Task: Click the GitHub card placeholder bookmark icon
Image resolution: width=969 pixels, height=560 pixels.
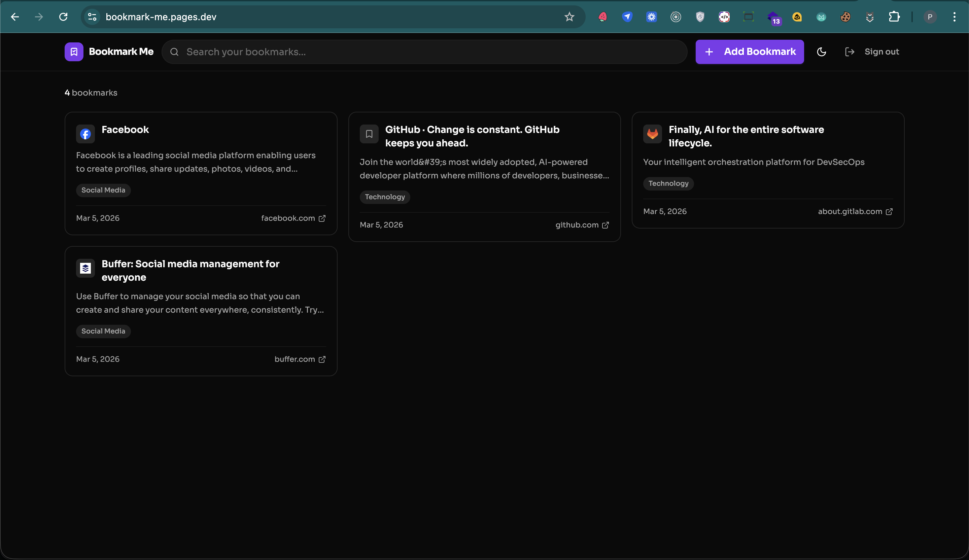Action: coord(369,134)
